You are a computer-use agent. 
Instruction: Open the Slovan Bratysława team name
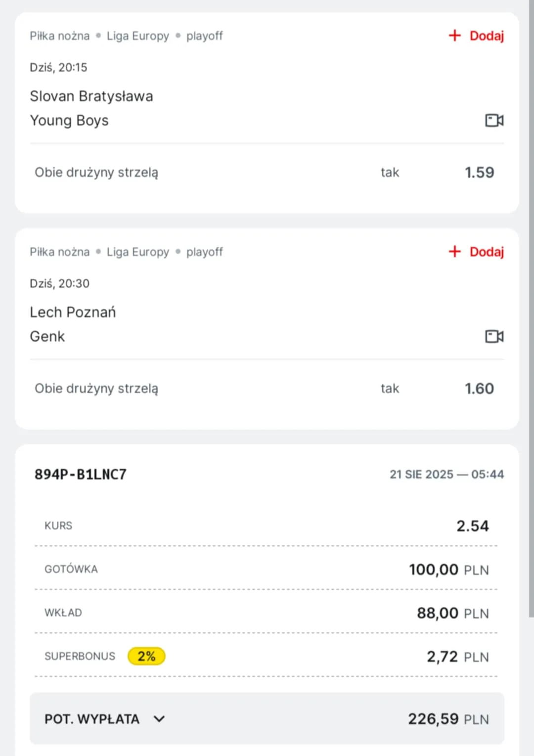coord(91,96)
